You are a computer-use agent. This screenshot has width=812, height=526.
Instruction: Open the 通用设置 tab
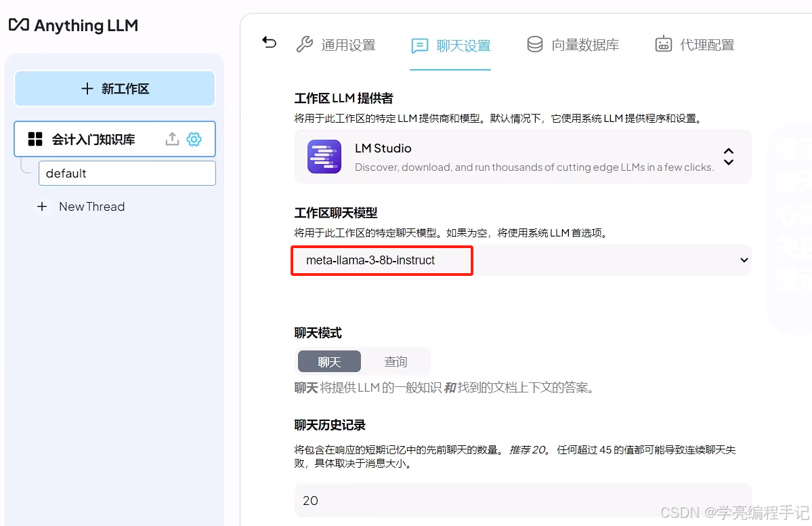[x=336, y=45]
